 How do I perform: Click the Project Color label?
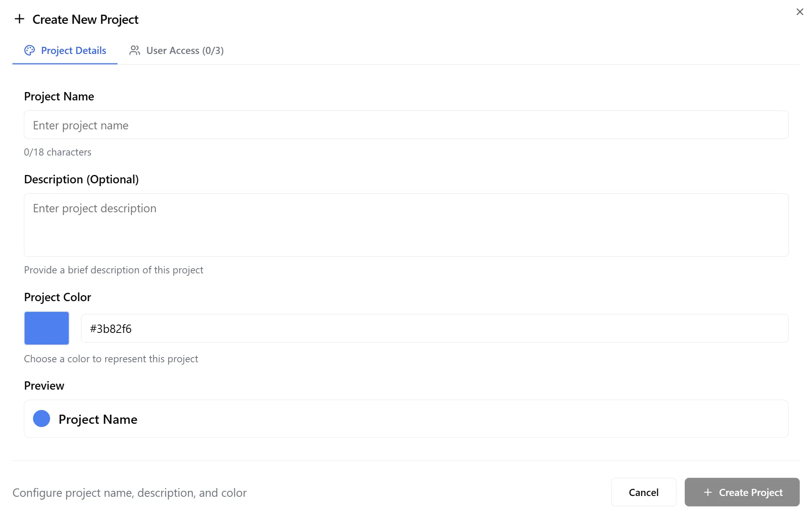57,297
